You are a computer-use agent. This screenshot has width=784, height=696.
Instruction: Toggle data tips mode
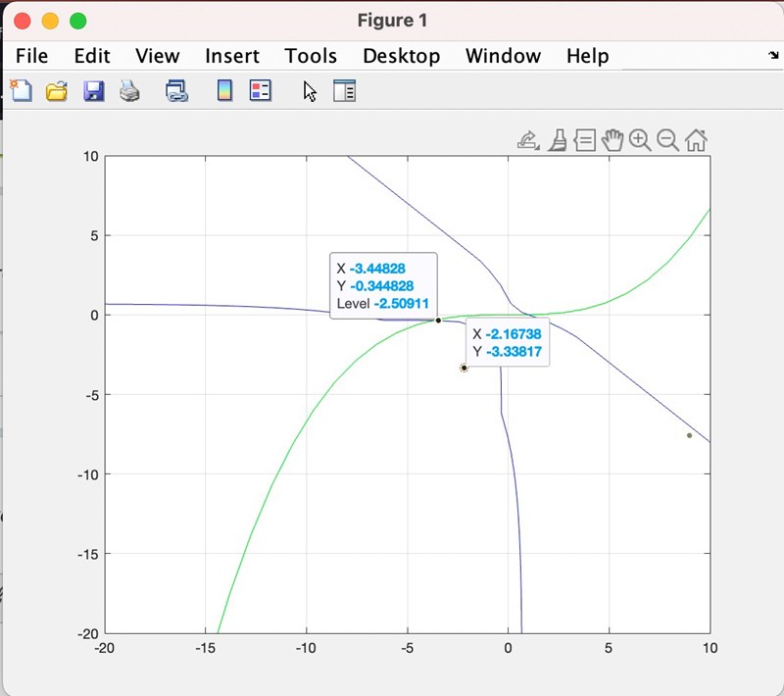tap(585, 140)
